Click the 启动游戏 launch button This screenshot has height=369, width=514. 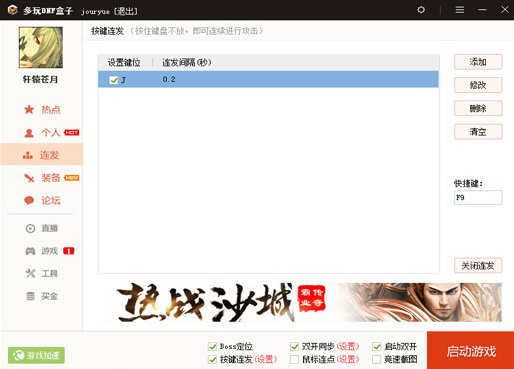point(471,350)
